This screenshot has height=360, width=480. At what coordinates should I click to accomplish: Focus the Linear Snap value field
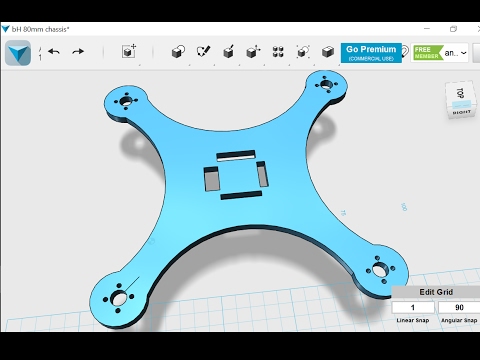pyautogui.click(x=413, y=307)
